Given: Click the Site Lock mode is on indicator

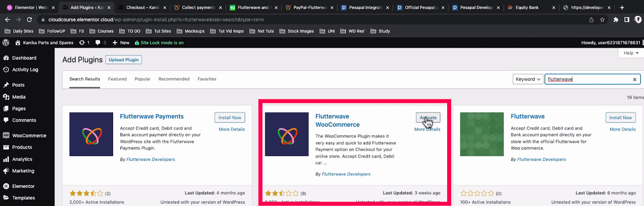Looking at the screenshot, I should (159, 42).
